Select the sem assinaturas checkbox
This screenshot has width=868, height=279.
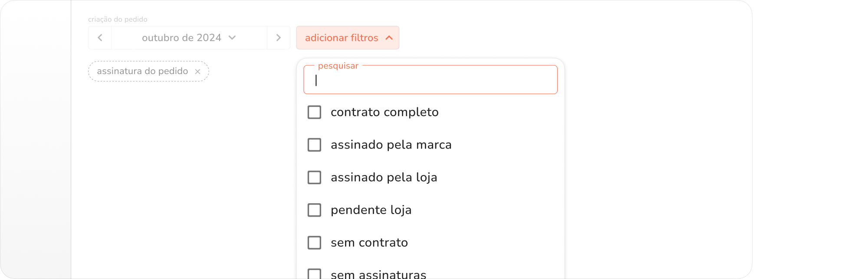point(314,274)
